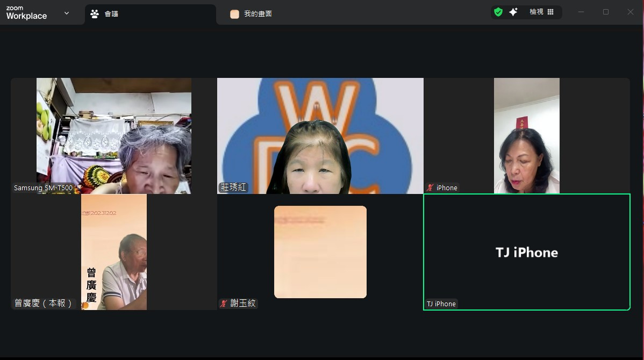The height and width of the screenshot is (360, 644).
Task: Maximize the Zoom meeting window
Action: (x=606, y=12)
